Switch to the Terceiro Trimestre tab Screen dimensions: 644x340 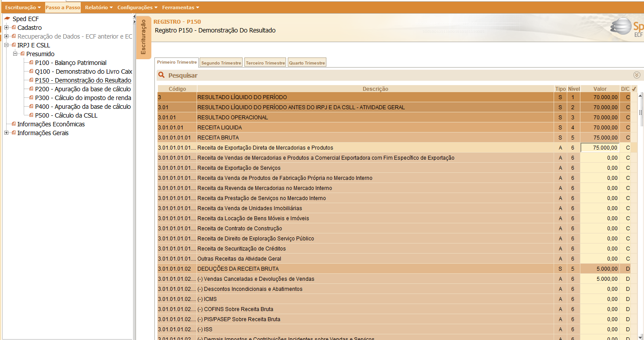coord(265,63)
